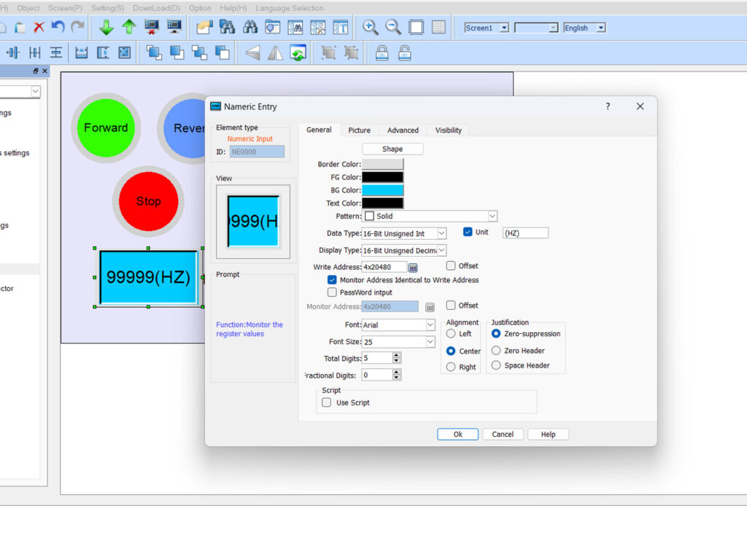Click the blue binoculars find icon

[x=228, y=28]
